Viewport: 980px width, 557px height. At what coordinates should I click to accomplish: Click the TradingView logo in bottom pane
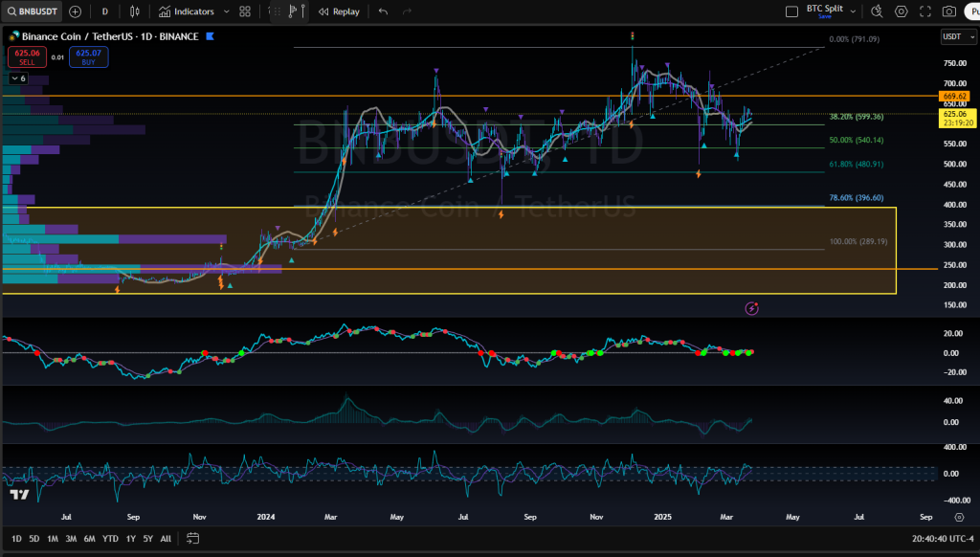pos(19,495)
